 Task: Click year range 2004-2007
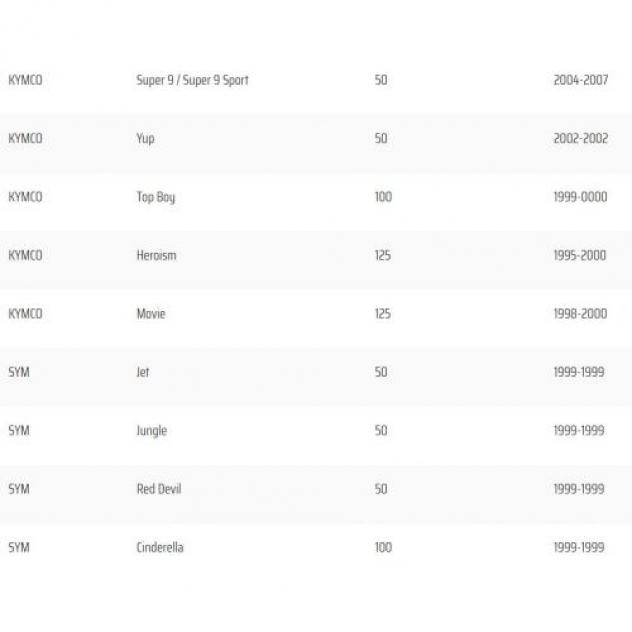[580, 80]
